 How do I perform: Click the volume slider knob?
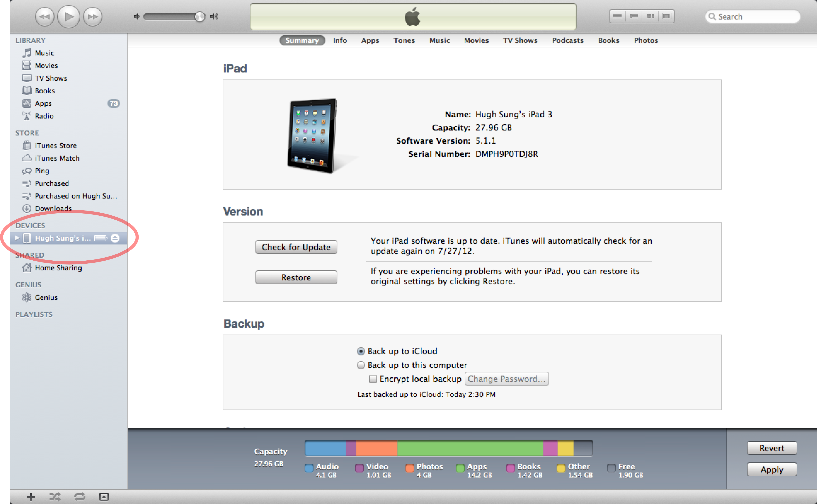200,16
